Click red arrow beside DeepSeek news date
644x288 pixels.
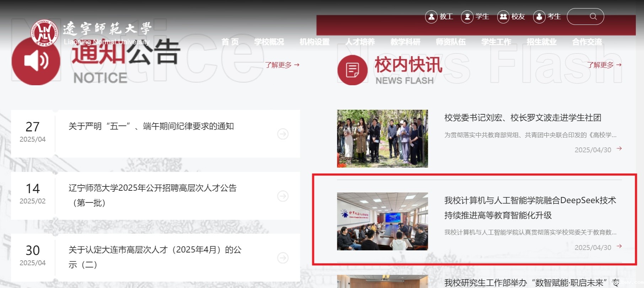(619, 246)
